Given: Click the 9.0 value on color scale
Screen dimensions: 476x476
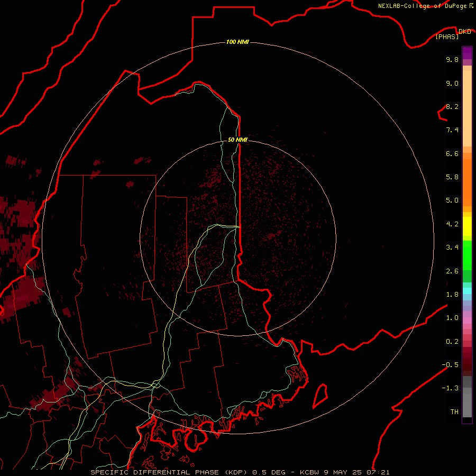Looking at the screenshot, I should coord(452,83).
